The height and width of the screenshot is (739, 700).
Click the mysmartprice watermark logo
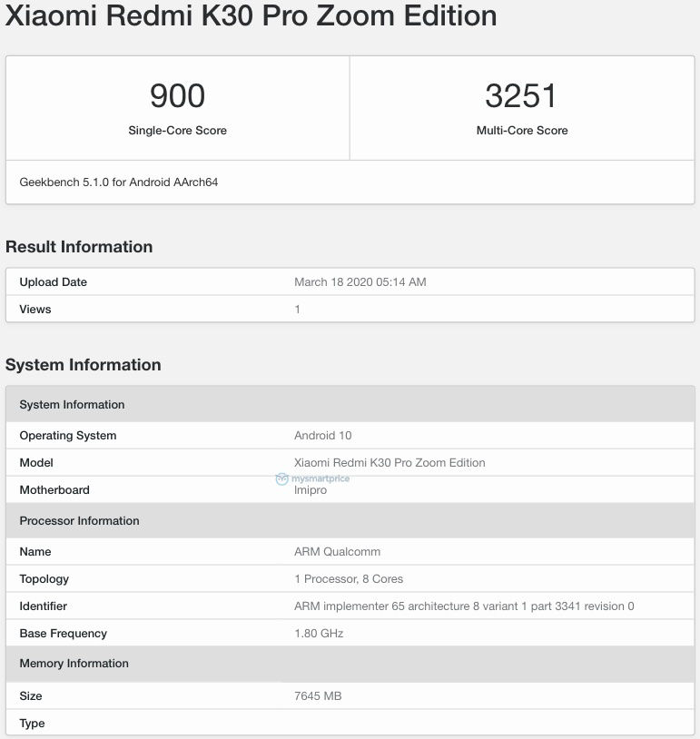pyautogui.click(x=313, y=478)
